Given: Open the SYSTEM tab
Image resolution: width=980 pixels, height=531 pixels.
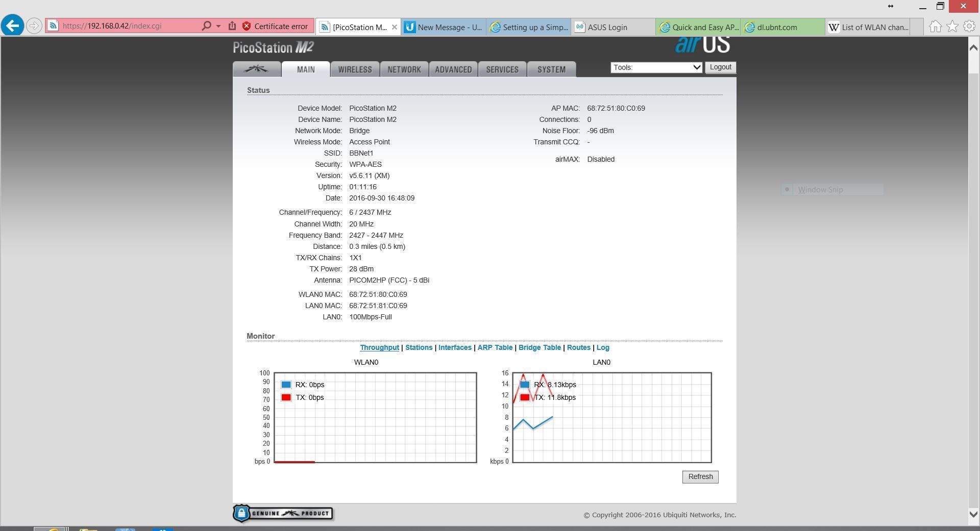Looking at the screenshot, I should pos(551,69).
